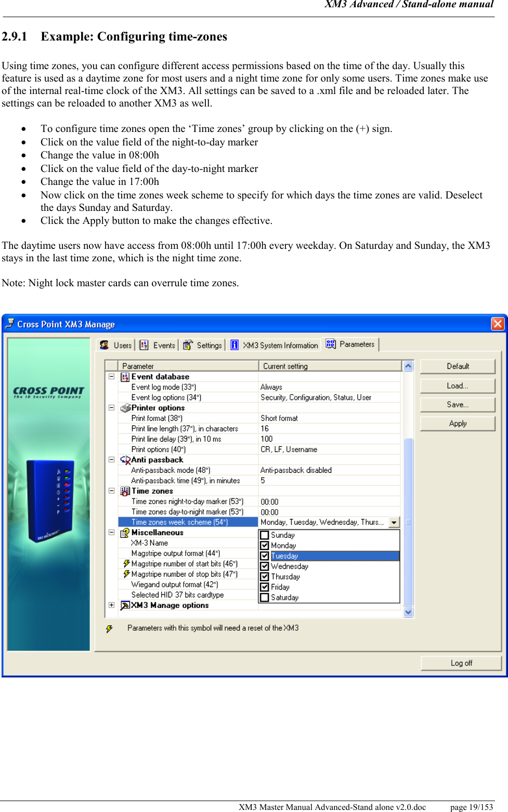Expand the XM3 Manage options group
The image size is (508, 812).
[x=111, y=605]
